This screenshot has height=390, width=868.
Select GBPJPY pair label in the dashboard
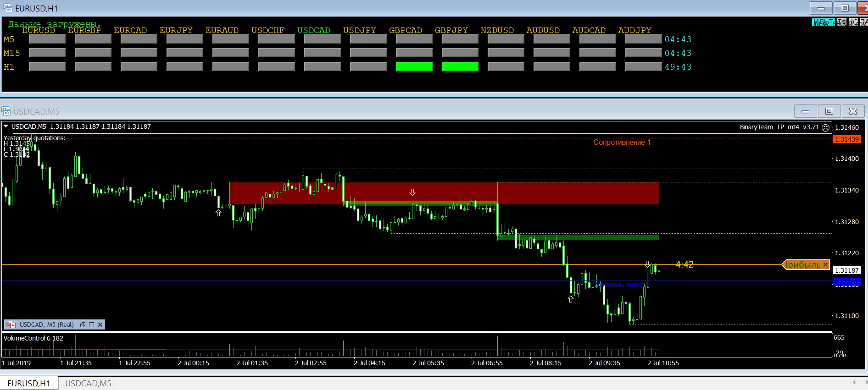(x=451, y=30)
